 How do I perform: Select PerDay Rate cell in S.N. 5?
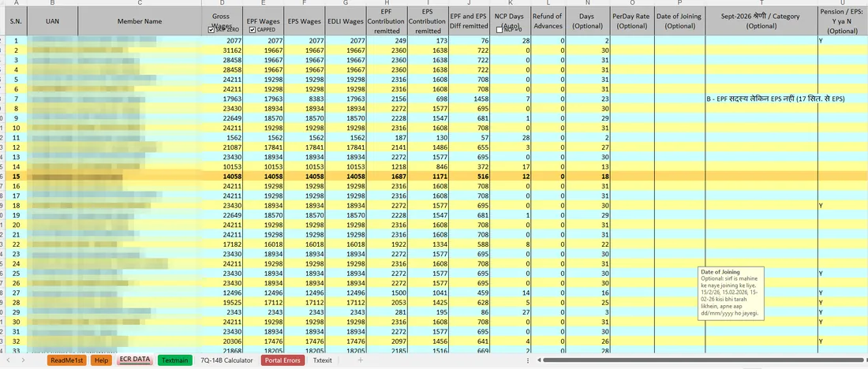(x=631, y=80)
